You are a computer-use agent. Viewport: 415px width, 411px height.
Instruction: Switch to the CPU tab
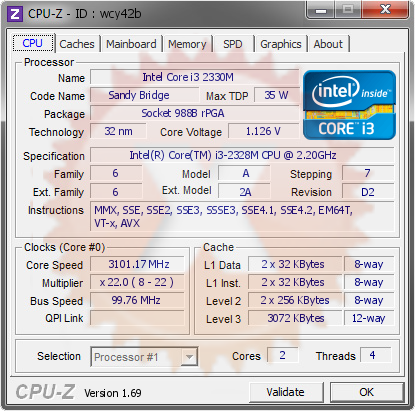[33, 43]
